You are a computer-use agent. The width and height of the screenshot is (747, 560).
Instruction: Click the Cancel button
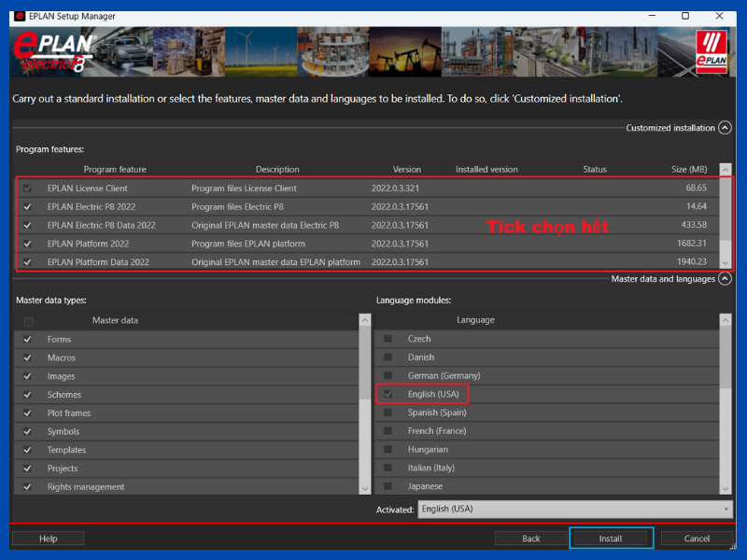tap(697, 539)
